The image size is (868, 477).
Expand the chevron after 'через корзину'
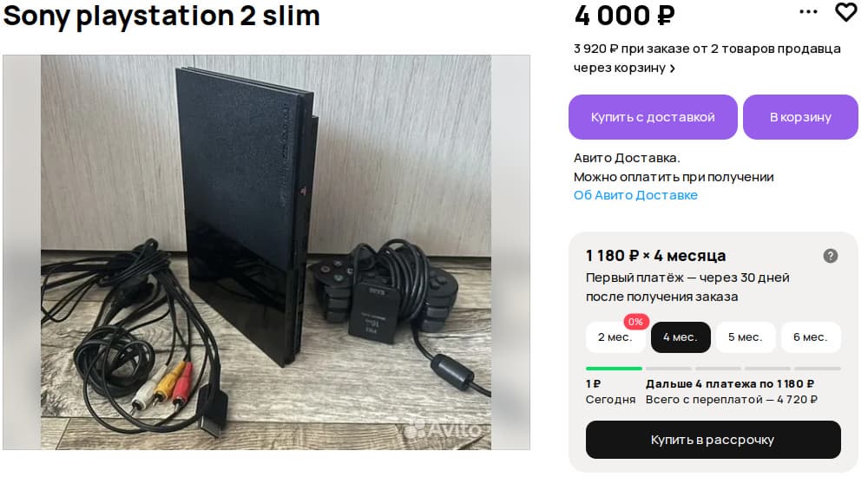tap(673, 69)
